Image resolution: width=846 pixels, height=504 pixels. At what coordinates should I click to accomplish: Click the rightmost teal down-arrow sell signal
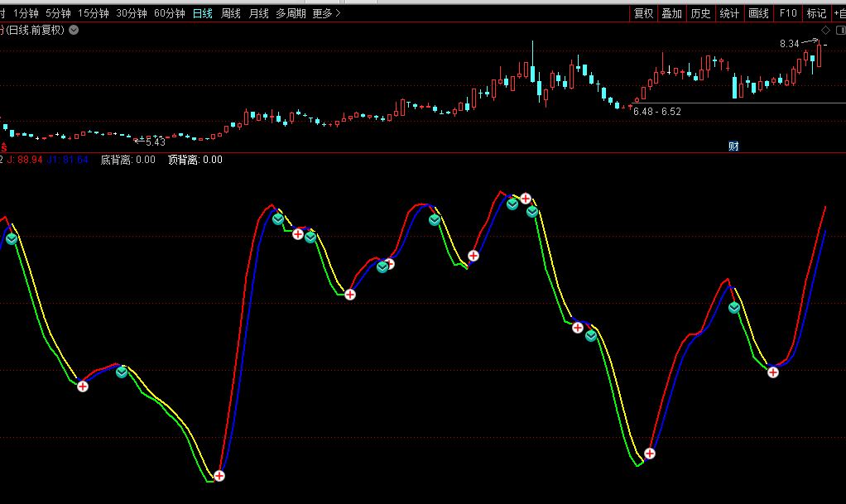(734, 308)
